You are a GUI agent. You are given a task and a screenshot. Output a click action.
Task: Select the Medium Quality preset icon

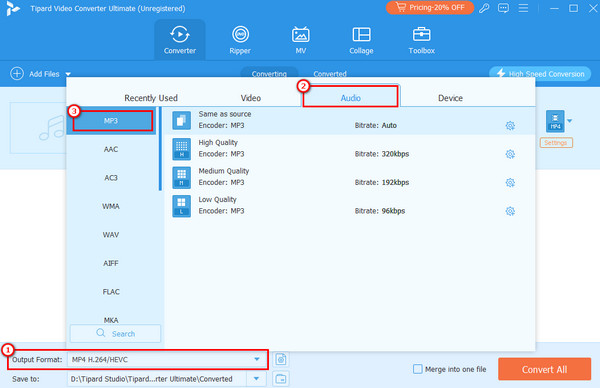[181, 177]
